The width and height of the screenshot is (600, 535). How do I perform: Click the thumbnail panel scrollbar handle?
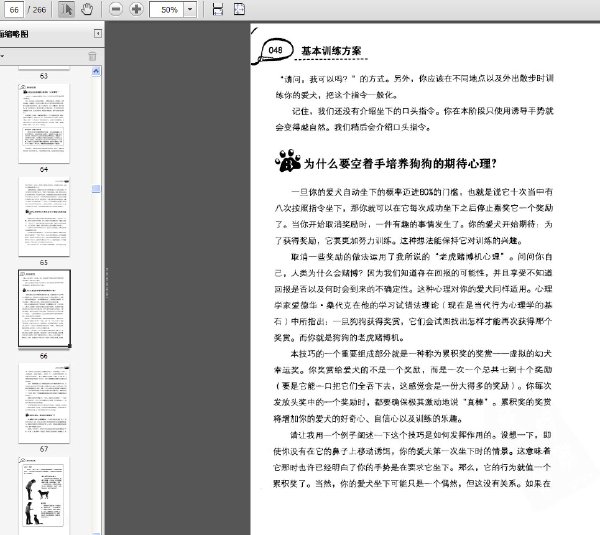click(96, 189)
